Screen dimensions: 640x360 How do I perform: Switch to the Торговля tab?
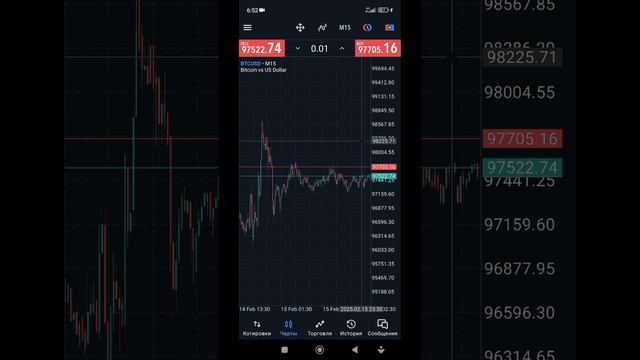point(320,328)
